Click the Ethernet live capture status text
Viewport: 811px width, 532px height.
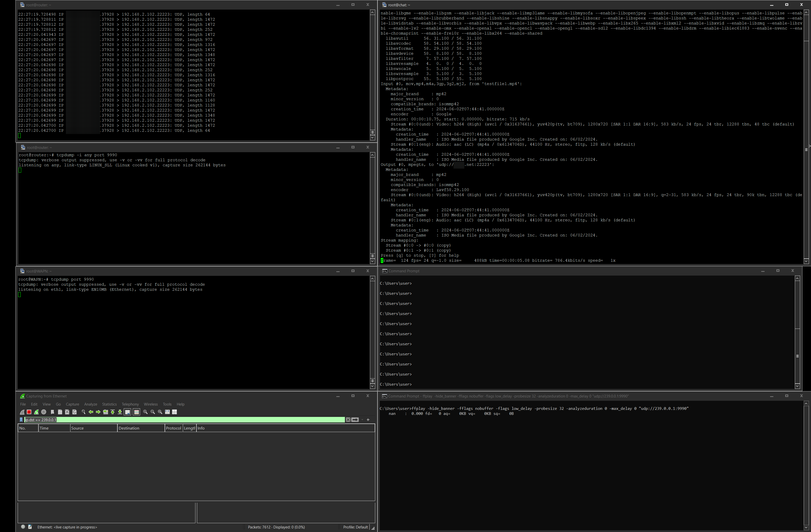(x=67, y=527)
